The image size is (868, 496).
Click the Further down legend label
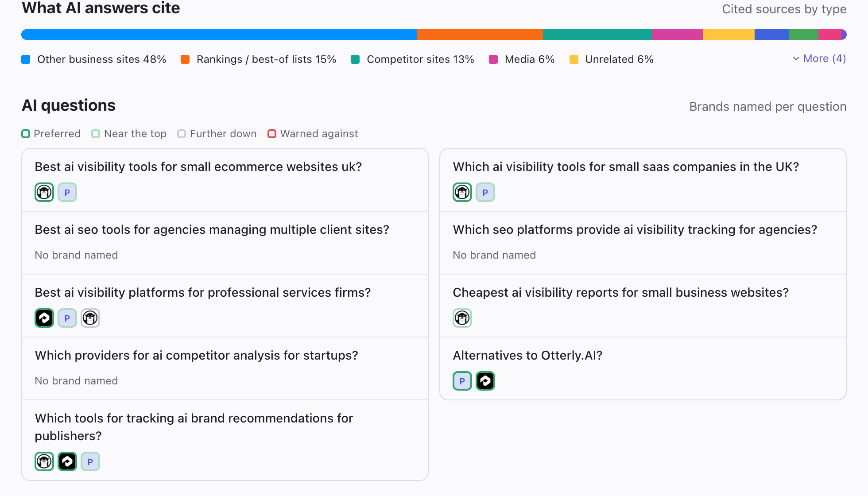point(217,134)
